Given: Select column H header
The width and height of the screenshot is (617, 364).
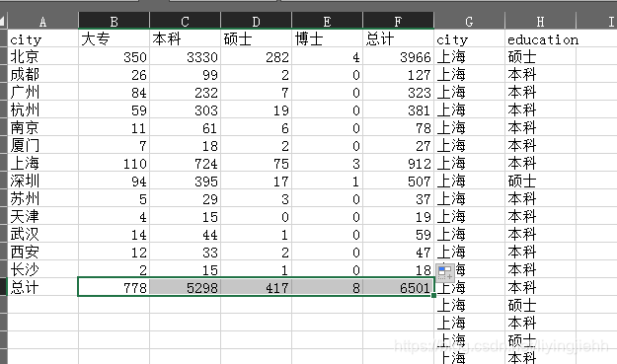Looking at the screenshot, I should tap(540, 22).
